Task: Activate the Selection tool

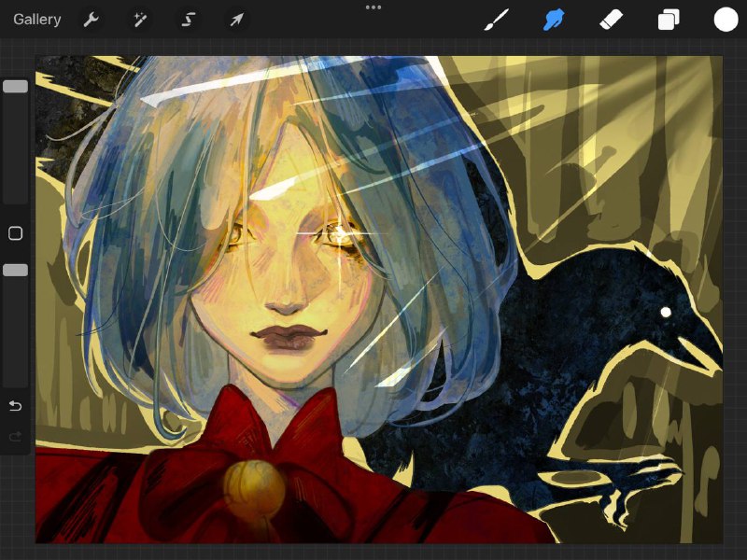Action: pos(189,20)
